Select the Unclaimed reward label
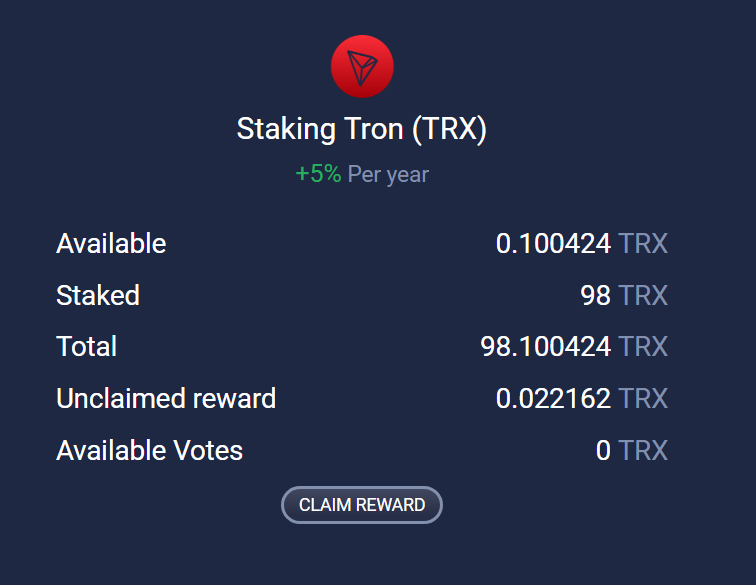Screen dimensions: 756x585 166,398
